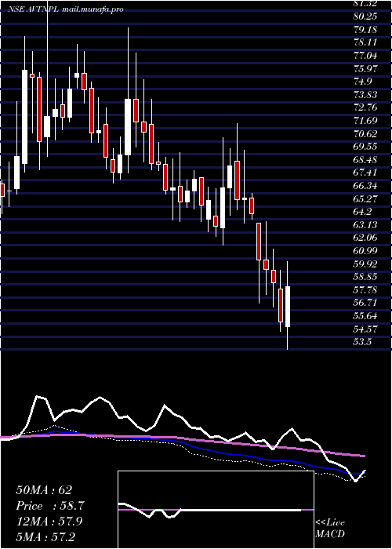Click the 70.62 price axis label
Viewport: 392px width, 549px height.
pyautogui.click(x=365, y=133)
